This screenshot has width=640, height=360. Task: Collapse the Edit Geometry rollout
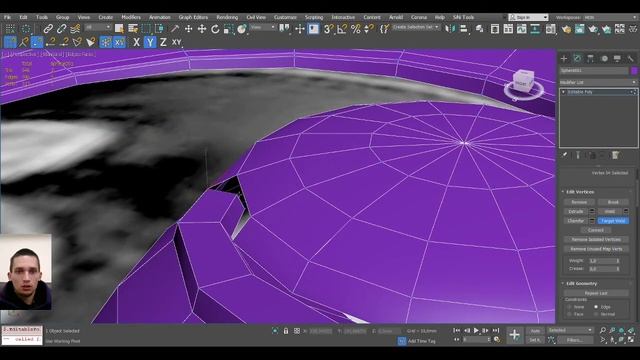coord(581,283)
